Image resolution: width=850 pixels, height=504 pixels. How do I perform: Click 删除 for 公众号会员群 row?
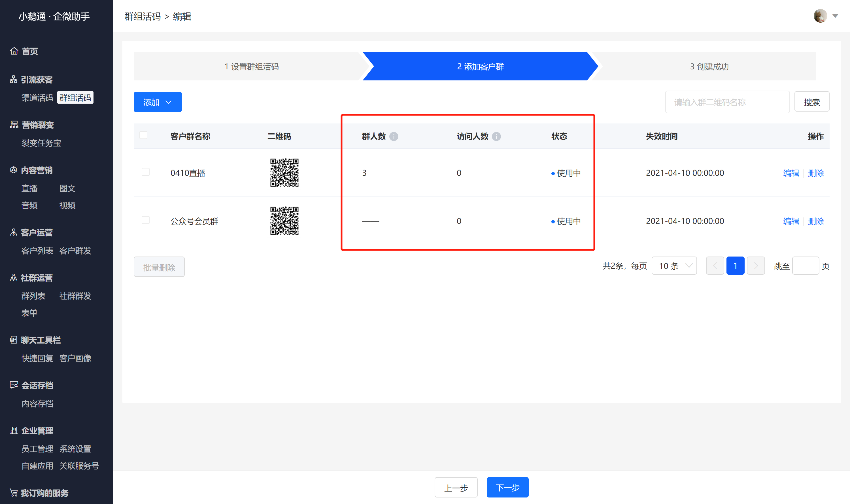pyautogui.click(x=816, y=221)
